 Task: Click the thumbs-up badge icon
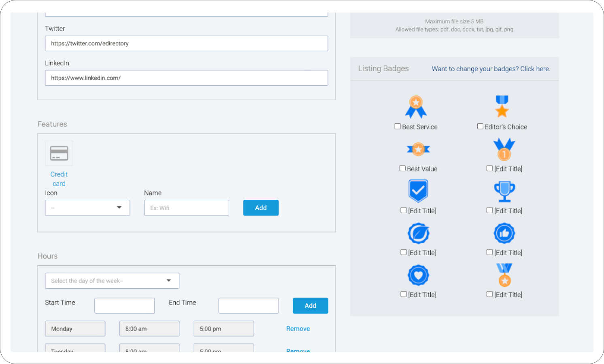click(504, 233)
